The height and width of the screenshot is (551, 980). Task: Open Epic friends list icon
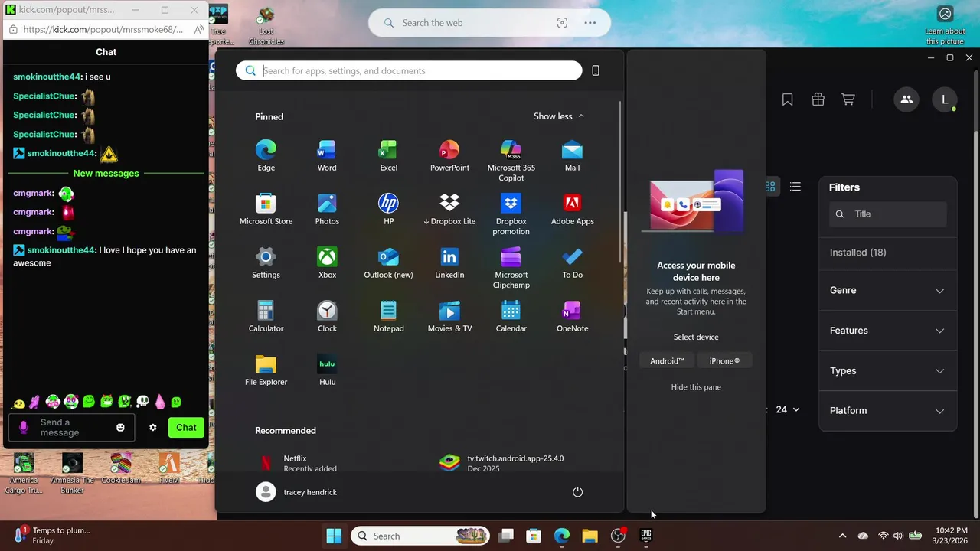pos(906,99)
